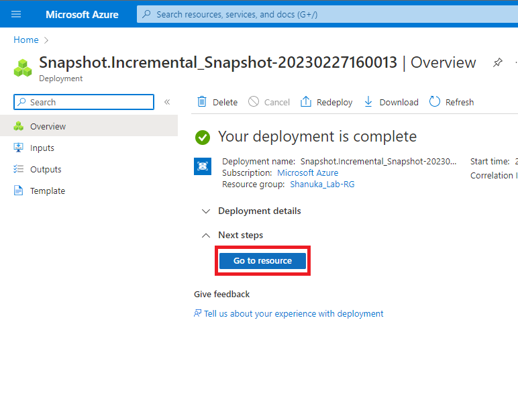
Task: Open the Shanuka_Lab-RG resource group link
Action: point(322,184)
